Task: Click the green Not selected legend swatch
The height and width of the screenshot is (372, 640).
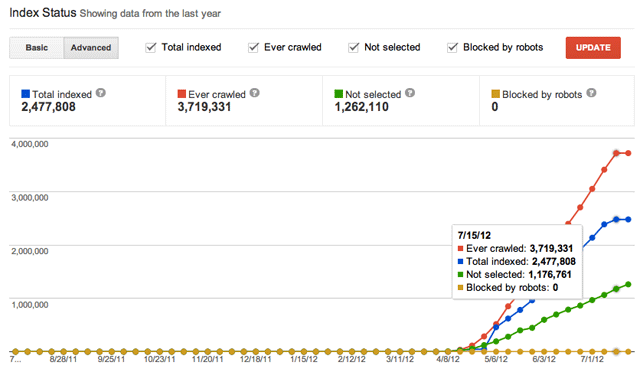Action: coord(338,94)
